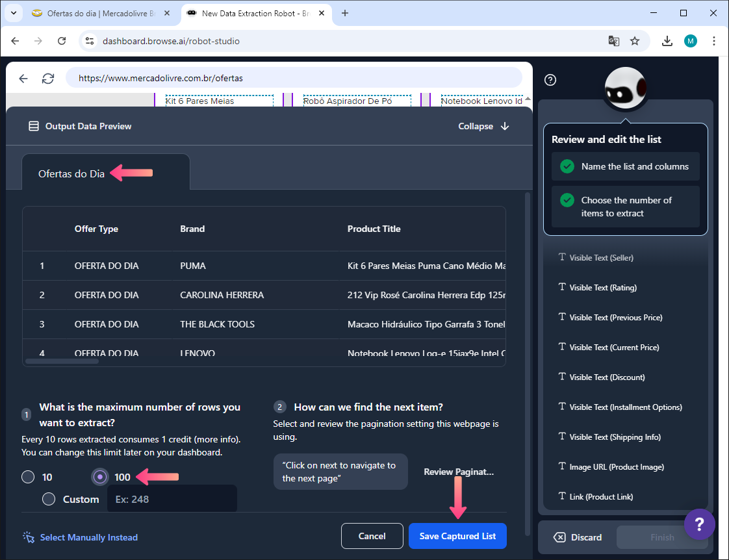Screen dimensions: 729x560
Task: Click the Offer Type column header
Action: coord(96,229)
